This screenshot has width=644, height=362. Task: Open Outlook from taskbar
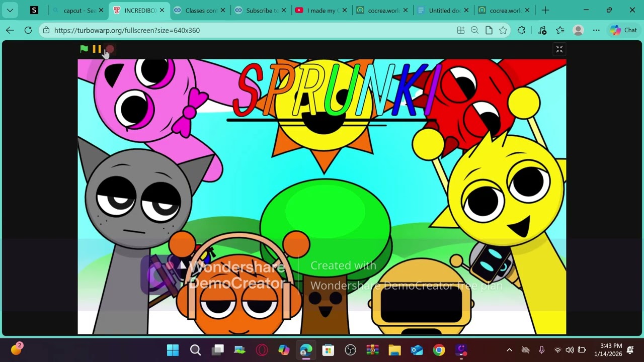[x=417, y=350]
